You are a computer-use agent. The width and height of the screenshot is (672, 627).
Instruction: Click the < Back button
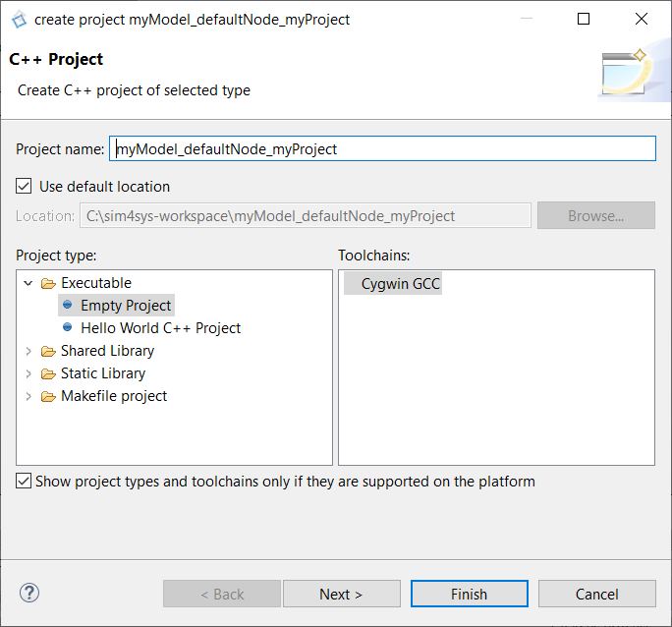pyautogui.click(x=222, y=594)
